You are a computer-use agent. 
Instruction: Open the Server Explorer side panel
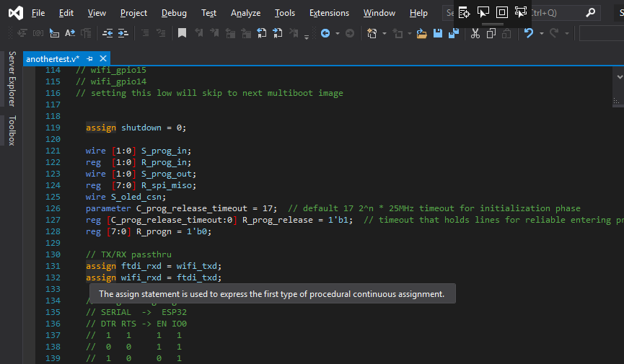click(12, 79)
